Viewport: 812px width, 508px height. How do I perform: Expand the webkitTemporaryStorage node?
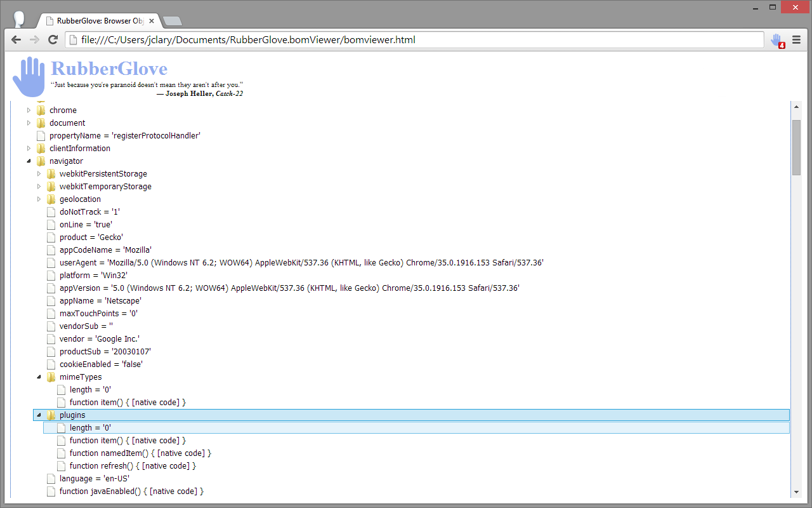click(39, 187)
